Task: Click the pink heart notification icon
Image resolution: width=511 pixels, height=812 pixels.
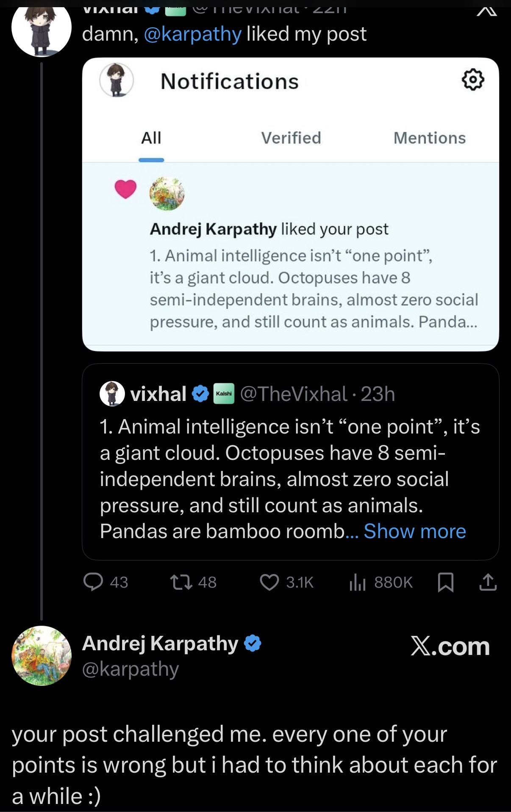Action: [125, 189]
